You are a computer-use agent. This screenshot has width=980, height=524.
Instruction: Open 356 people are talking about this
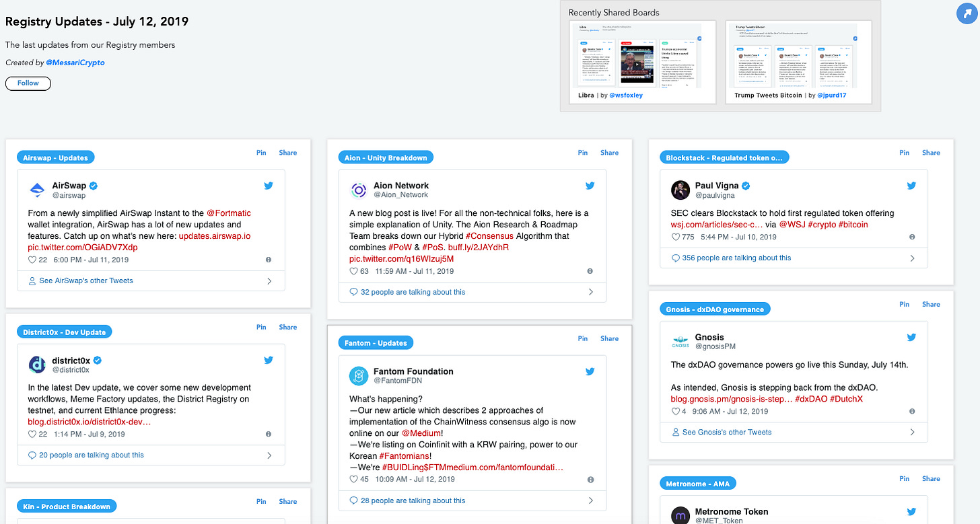pyautogui.click(x=736, y=258)
